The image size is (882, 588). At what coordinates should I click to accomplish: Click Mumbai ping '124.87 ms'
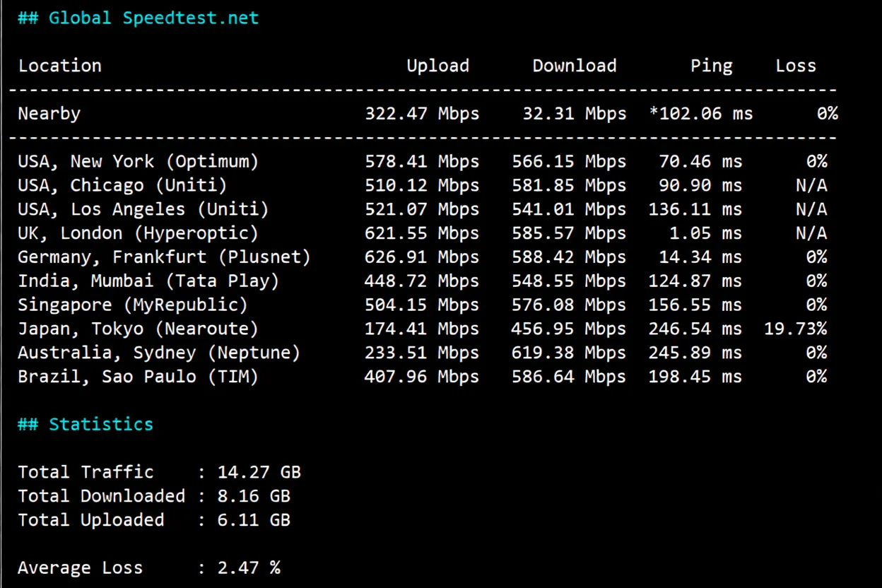tap(695, 281)
